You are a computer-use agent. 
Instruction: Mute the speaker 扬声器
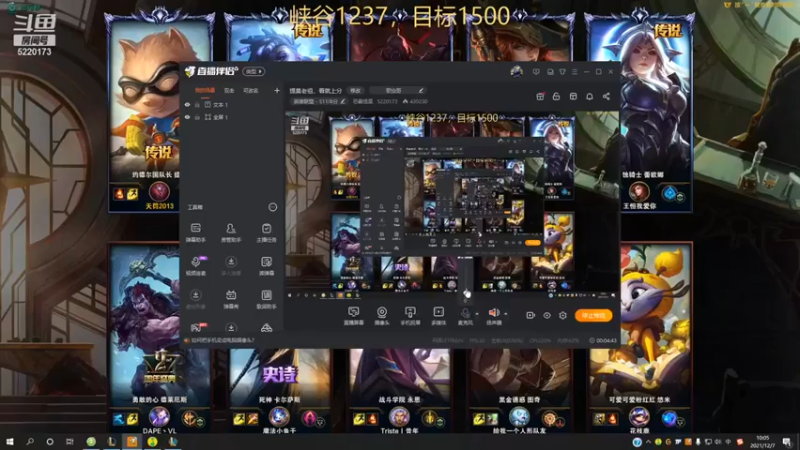pyautogui.click(x=493, y=315)
